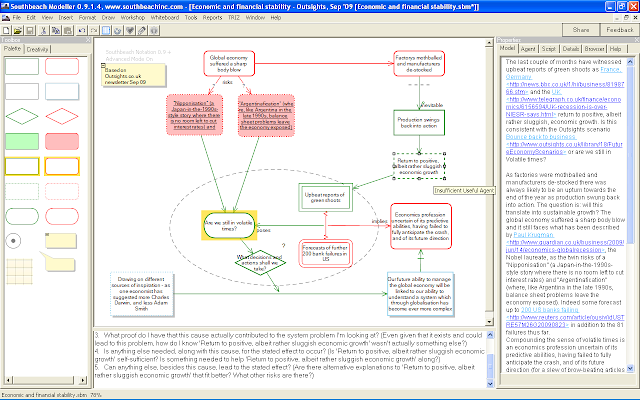Click the New document toolbar icon
640x400 pixels.
point(6,31)
